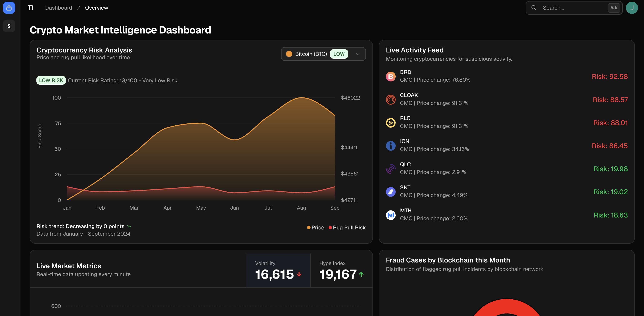Go to Dashboard breadcrumb link
644x316 pixels.
[59, 8]
